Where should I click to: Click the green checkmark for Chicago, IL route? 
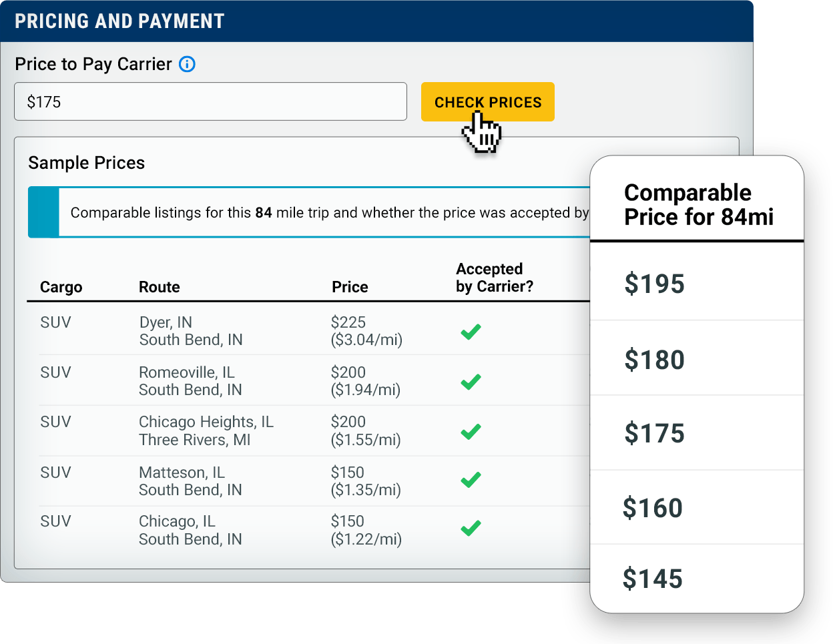tap(471, 529)
